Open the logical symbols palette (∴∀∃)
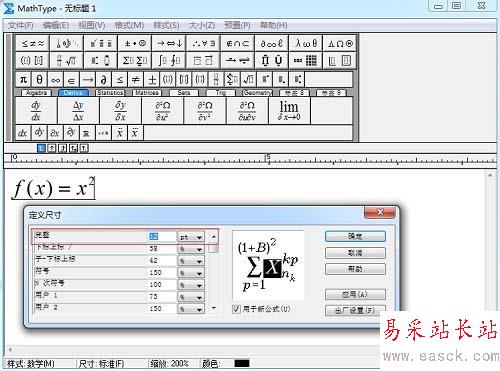500x371 pixels. 204,43
